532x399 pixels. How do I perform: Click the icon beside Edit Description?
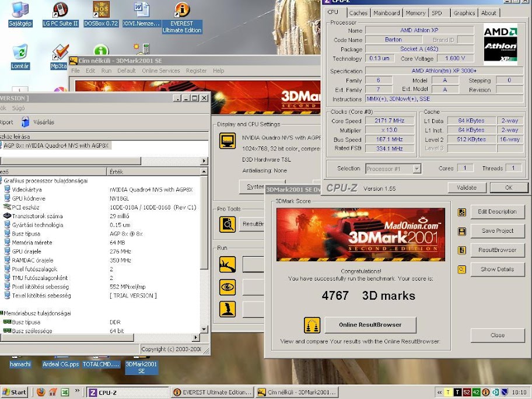[462, 212]
